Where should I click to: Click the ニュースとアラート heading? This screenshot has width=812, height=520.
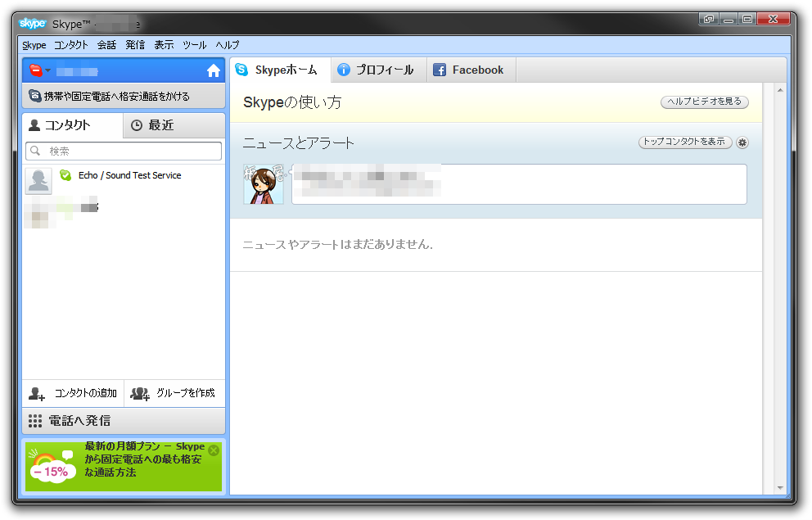click(298, 143)
